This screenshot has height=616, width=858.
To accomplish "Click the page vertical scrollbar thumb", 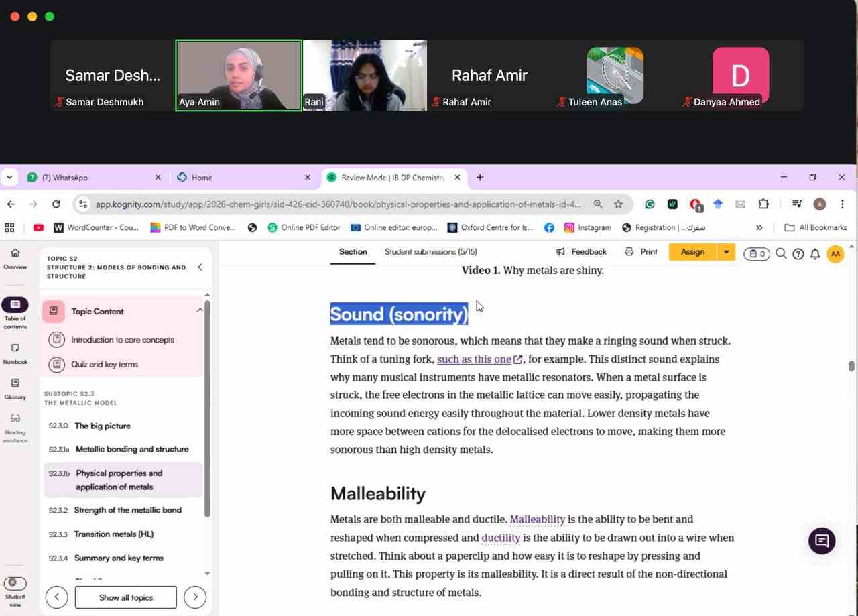I will point(851,366).
